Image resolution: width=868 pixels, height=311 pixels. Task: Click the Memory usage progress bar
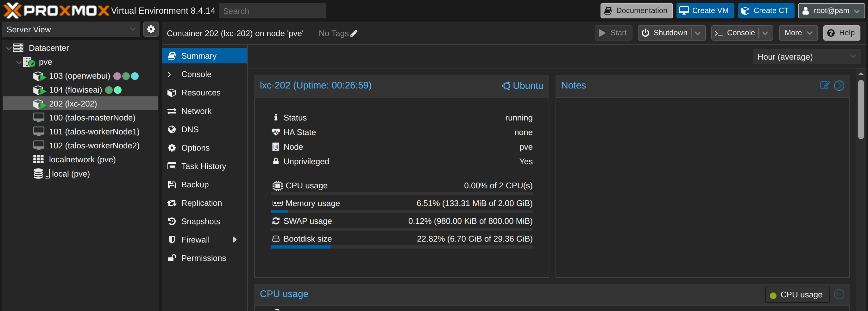point(401,212)
